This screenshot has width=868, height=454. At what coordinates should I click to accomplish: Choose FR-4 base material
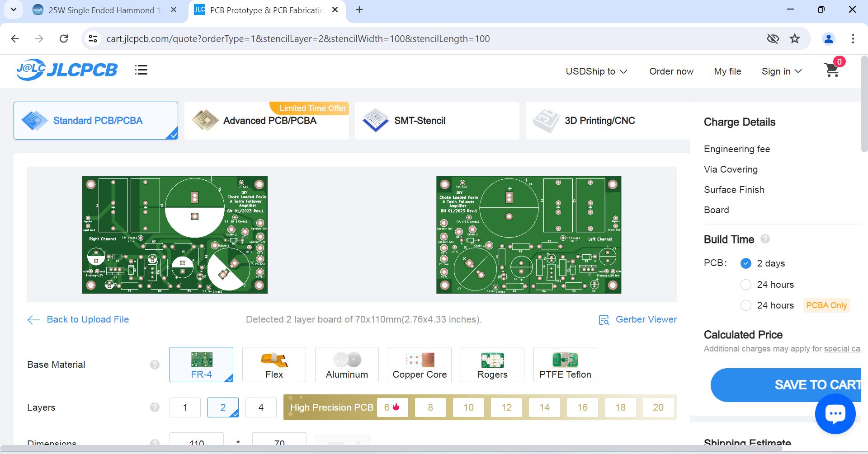(201, 365)
